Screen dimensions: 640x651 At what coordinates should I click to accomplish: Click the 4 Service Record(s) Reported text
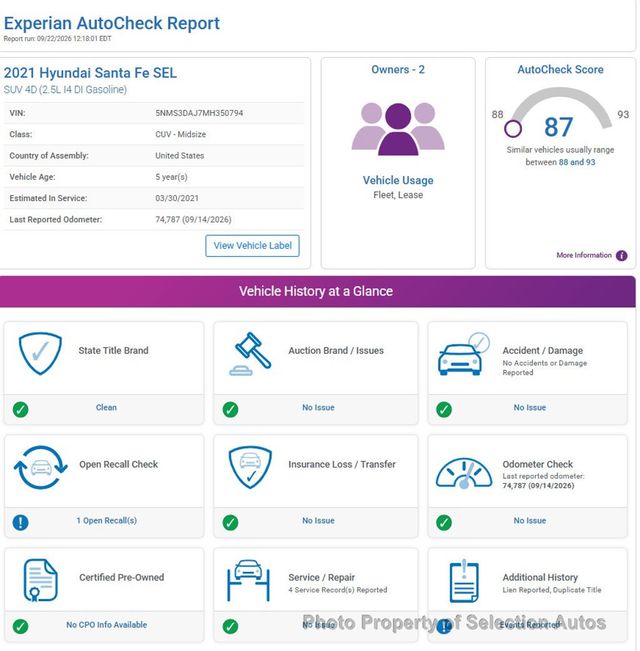coord(338,590)
